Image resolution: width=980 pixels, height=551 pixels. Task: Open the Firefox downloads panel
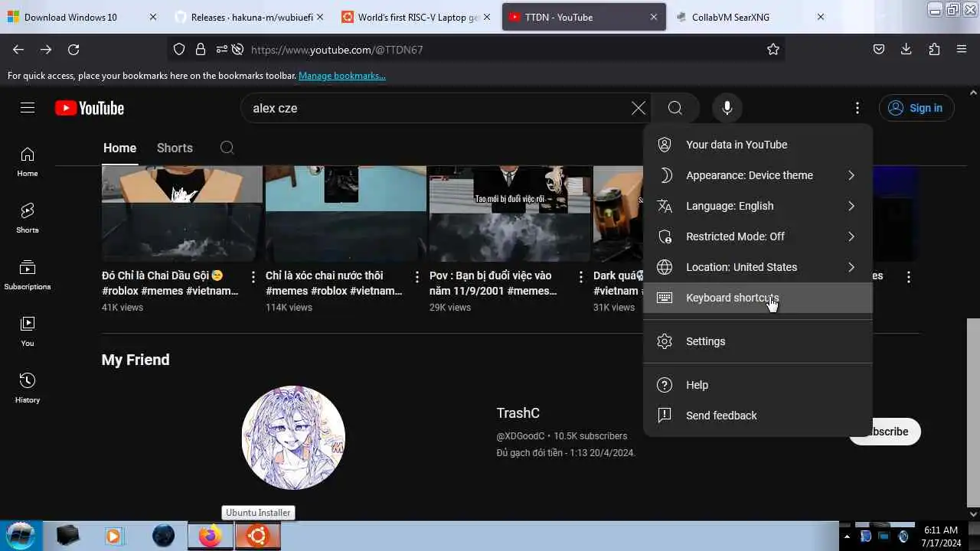click(x=906, y=49)
